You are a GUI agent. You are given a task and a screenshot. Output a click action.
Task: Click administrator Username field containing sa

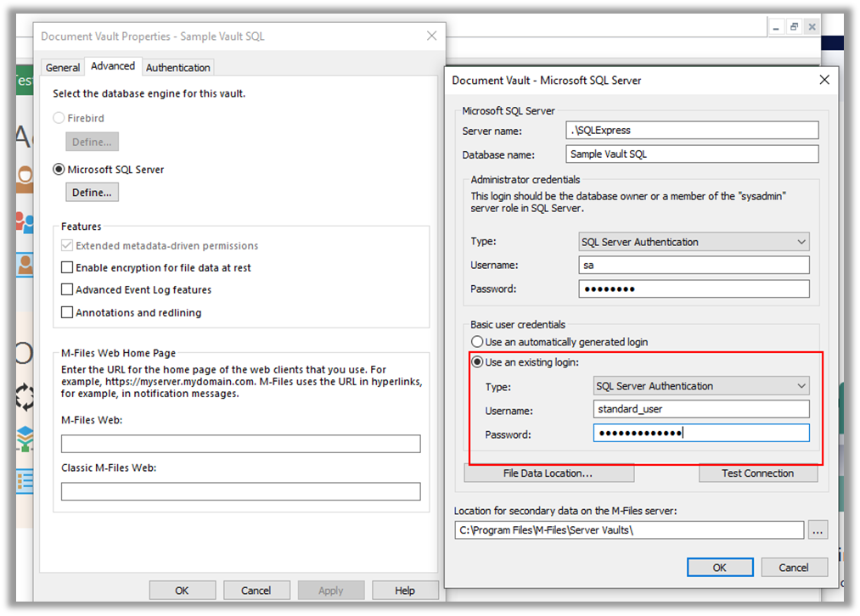694,266
